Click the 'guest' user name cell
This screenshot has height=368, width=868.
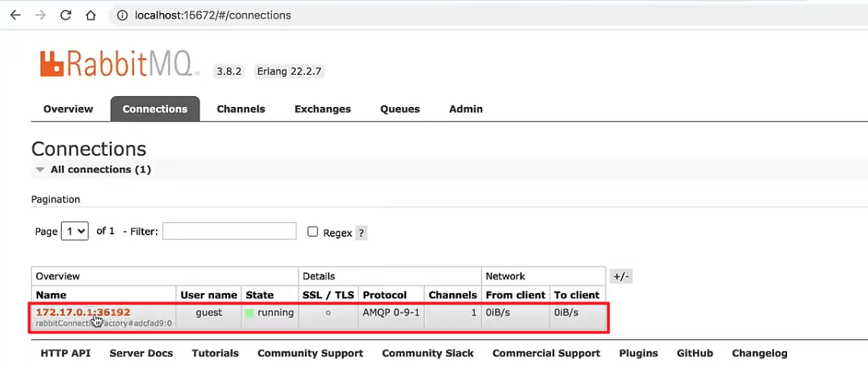(x=209, y=313)
